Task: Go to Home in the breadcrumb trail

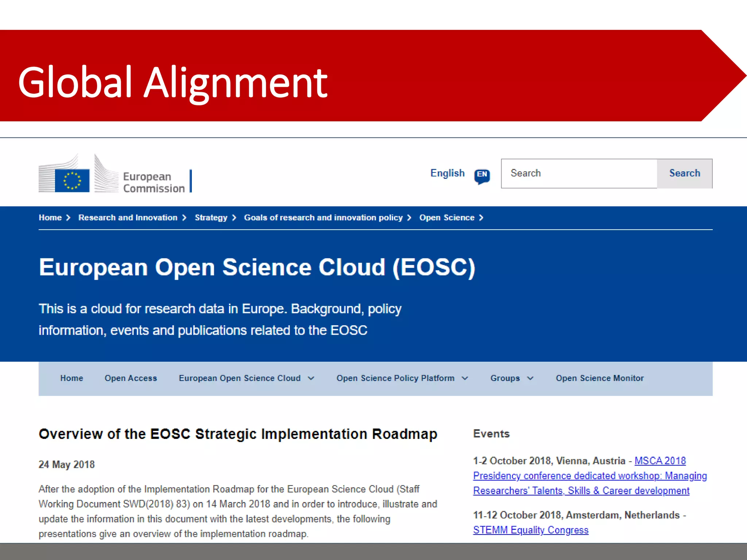Action: [x=50, y=218]
